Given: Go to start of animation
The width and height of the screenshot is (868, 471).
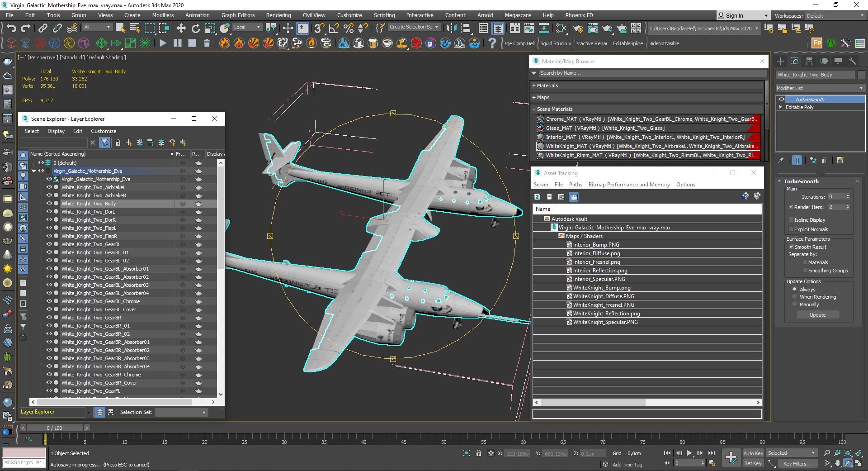Looking at the screenshot, I should tap(667, 453).
